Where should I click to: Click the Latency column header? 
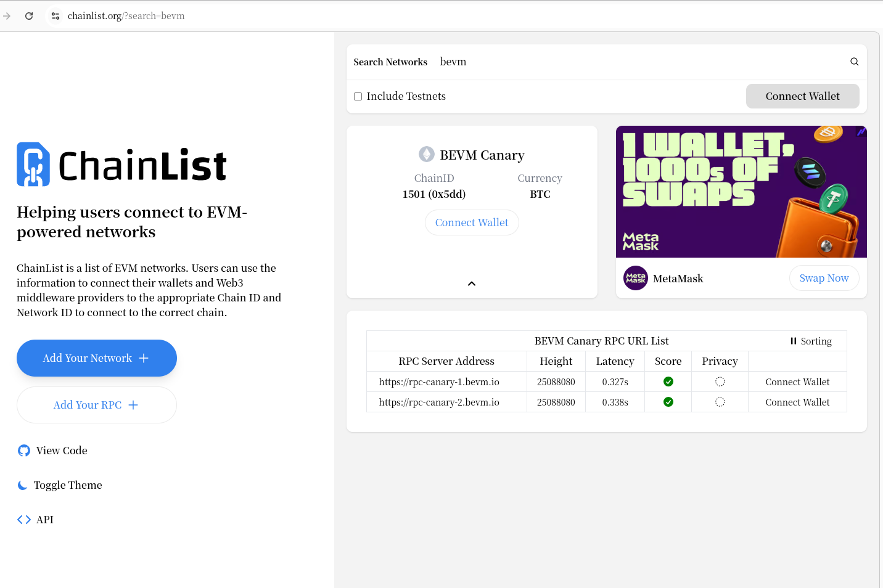[x=615, y=361]
